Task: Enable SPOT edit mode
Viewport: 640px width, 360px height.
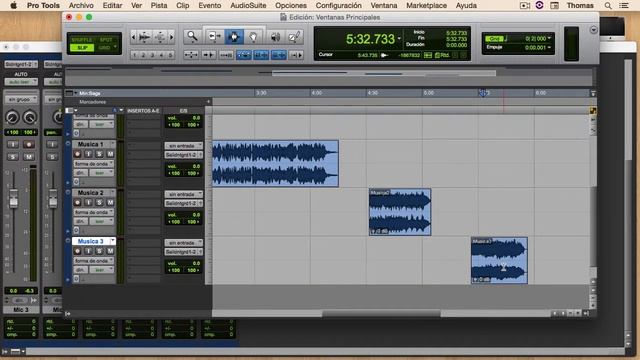Action: pyautogui.click(x=106, y=40)
